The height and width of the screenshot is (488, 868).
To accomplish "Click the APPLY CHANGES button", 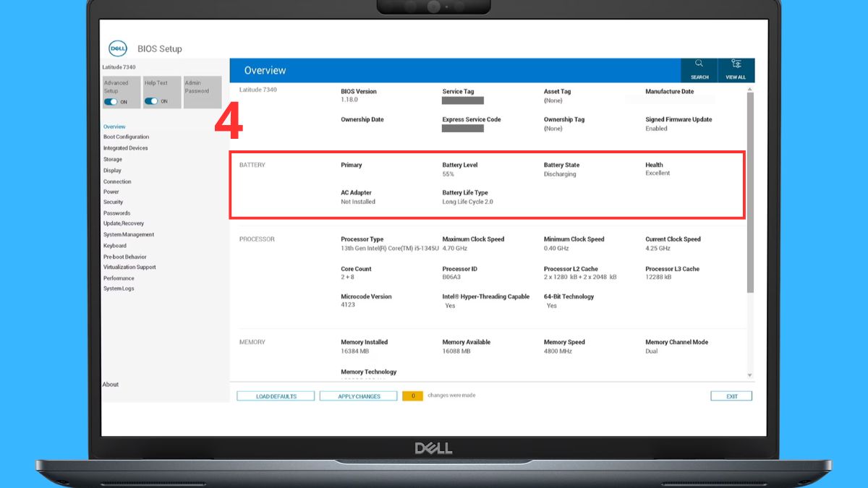I will pos(359,396).
